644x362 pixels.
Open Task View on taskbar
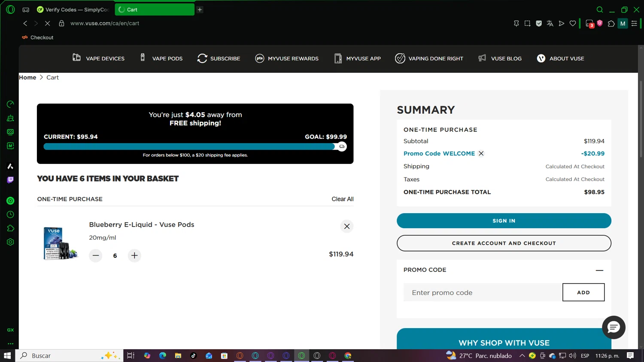click(x=131, y=356)
